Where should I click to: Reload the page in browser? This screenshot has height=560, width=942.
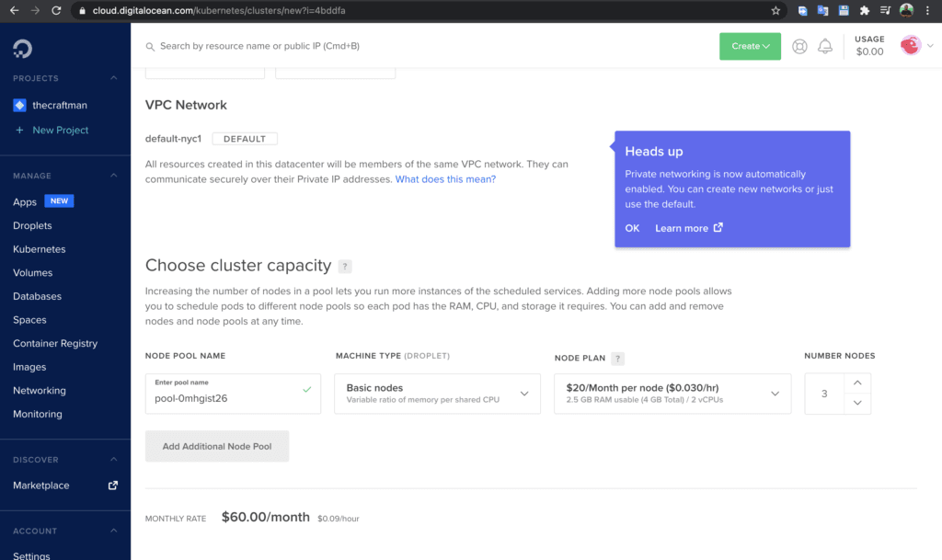pyautogui.click(x=56, y=10)
